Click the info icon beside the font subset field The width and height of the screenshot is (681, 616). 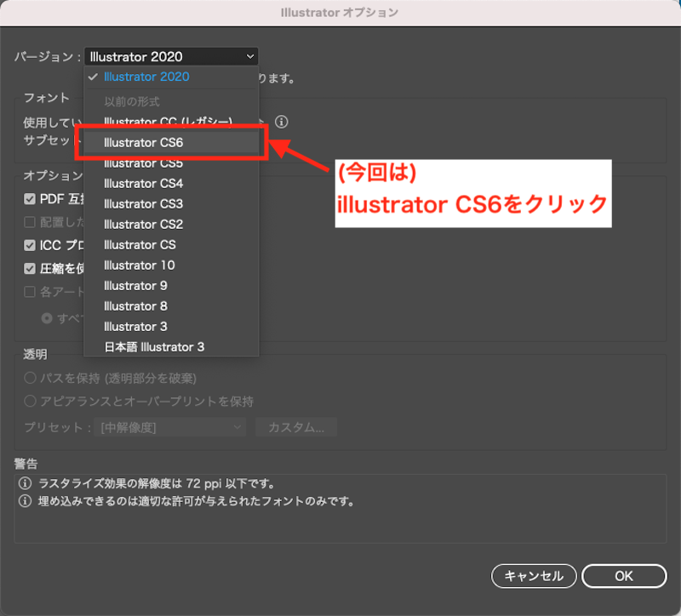pyautogui.click(x=281, y=123)
